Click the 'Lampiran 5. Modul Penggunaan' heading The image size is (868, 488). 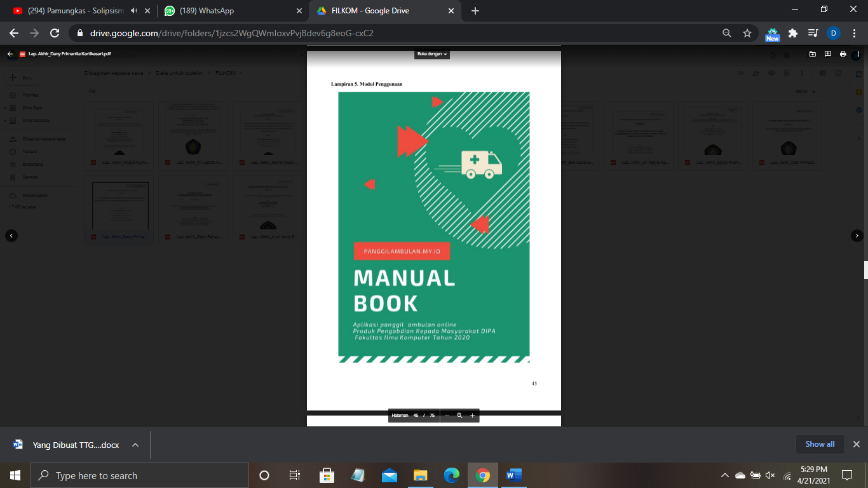(x=367, y=84)
